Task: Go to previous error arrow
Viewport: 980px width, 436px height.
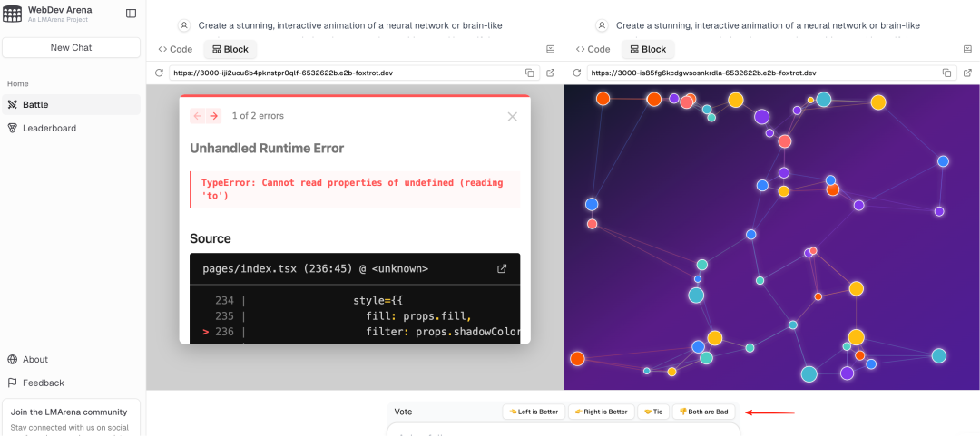Action: click(x=198, y=115)
